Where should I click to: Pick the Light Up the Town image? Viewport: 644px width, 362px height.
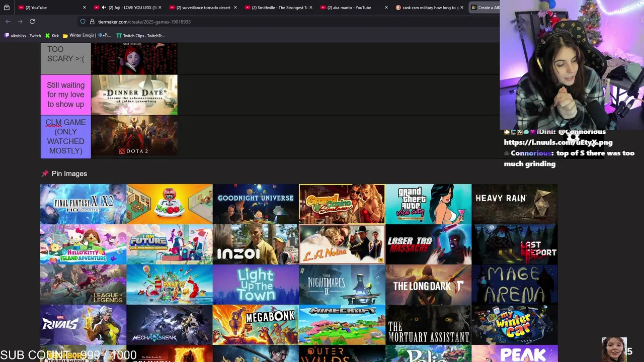(256, 285)
